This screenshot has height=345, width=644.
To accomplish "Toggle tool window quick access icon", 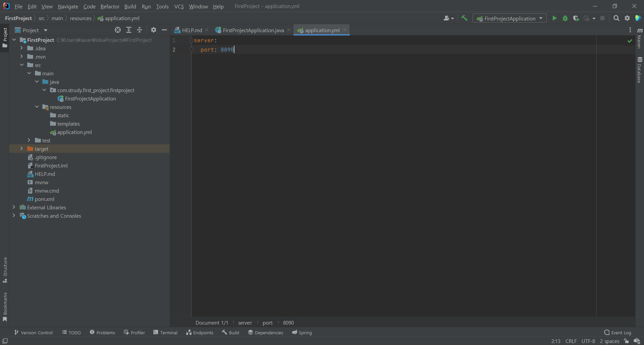I will 5,341.
